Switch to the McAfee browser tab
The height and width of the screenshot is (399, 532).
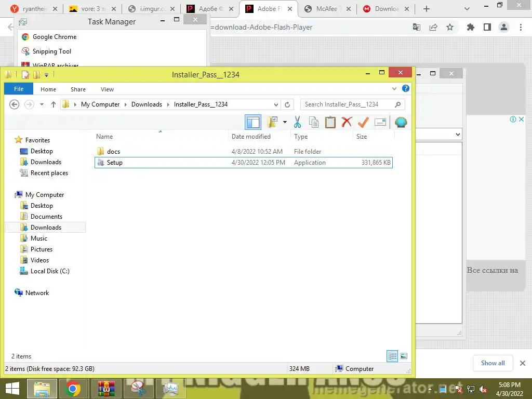[327, 9]
